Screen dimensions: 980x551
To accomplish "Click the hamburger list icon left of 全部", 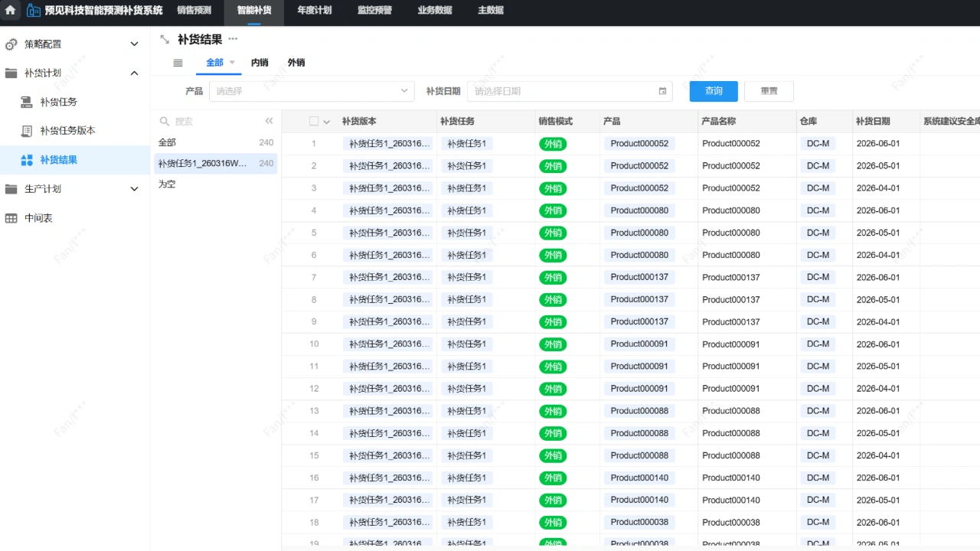I will pos(178,63).
